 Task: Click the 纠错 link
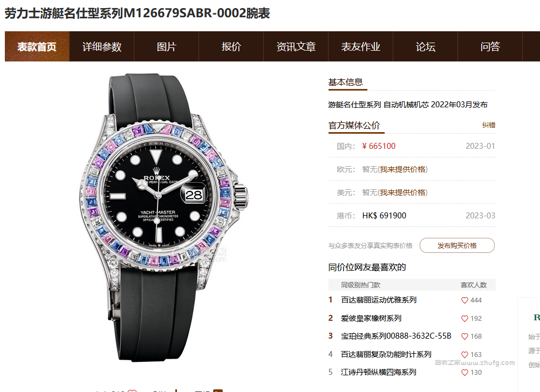[489, 125]
